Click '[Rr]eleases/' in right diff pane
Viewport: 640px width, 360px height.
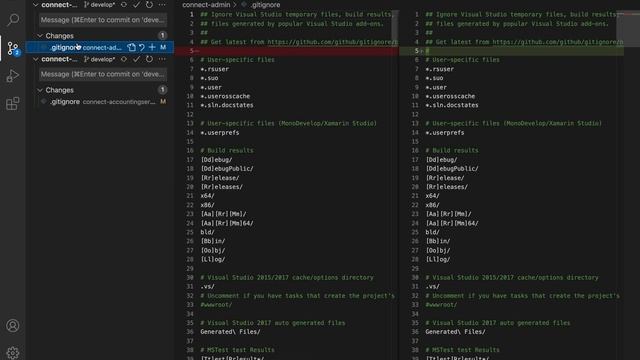[447, 187]
